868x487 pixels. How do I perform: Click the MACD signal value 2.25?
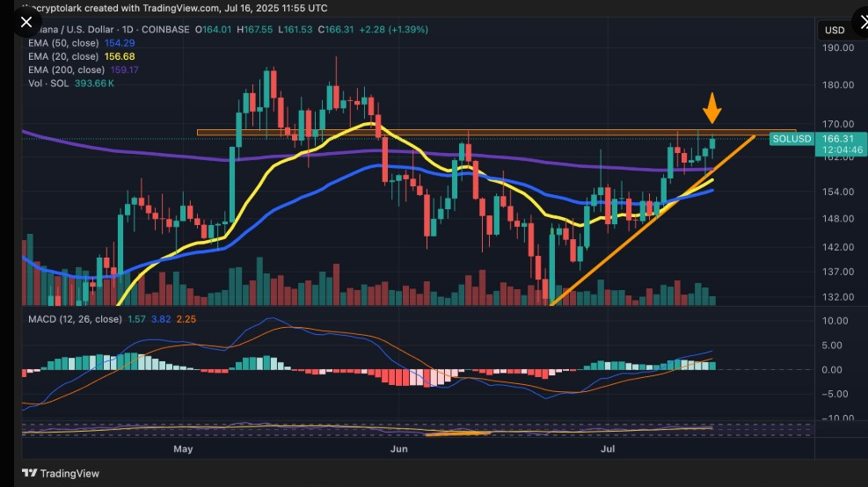coord(186,319)
